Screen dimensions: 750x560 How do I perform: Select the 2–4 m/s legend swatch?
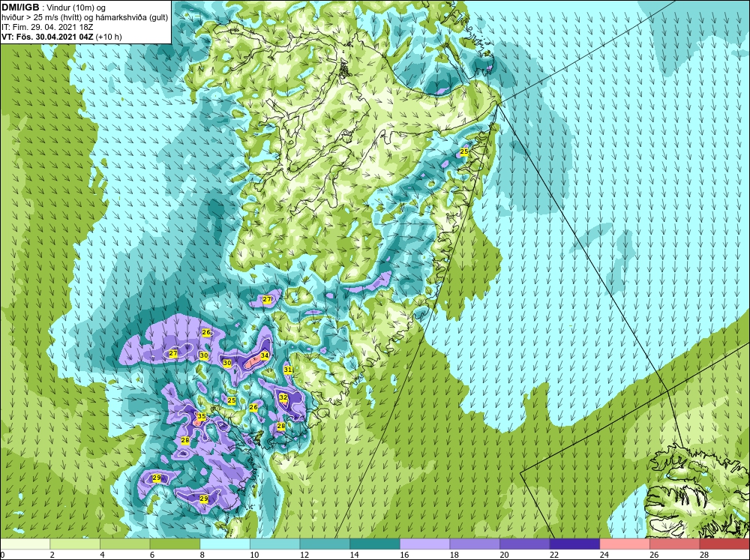click(75, 544)
